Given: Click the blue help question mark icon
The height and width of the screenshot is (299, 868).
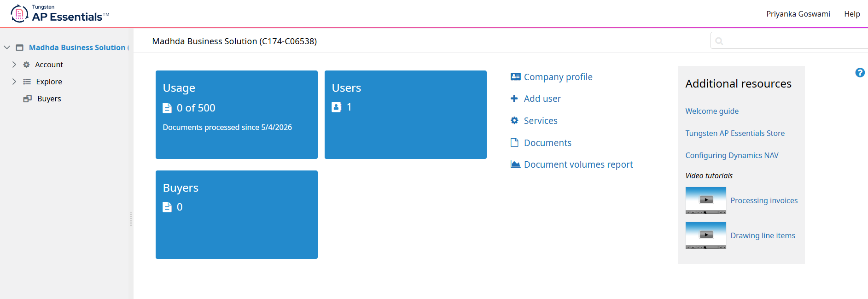Looking at the screenshot, I should pyautogui.click(x=860, y=72).
